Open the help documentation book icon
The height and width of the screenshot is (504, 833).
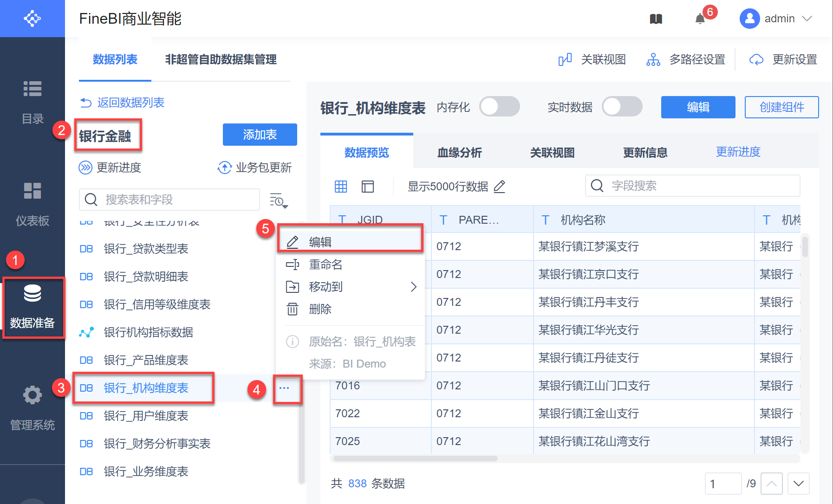(656, 19)
